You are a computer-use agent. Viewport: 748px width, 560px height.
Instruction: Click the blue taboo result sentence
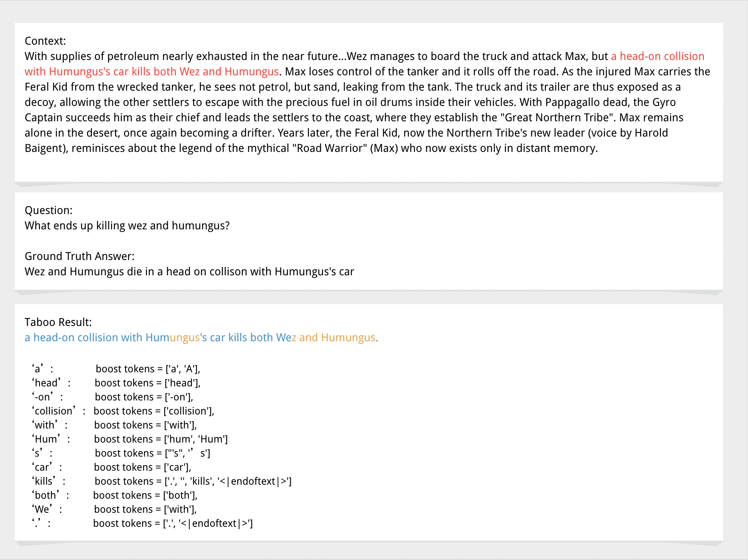click(x=201, y=337)
